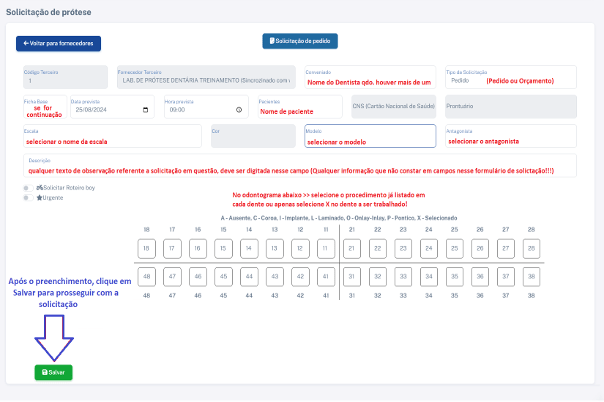The image size is (604, 402).
Task: Open the Conveniado dropdown field
Action: pyautogui.click(x=370, y=77)
